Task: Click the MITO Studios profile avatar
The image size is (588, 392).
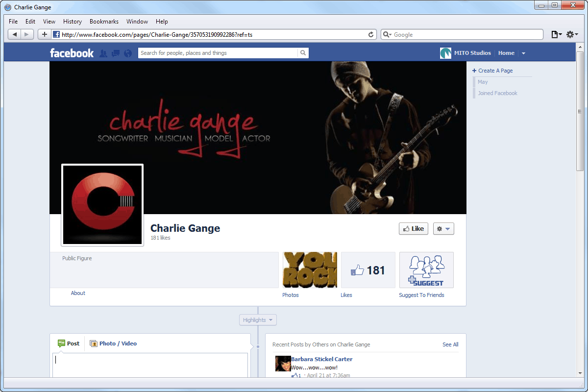Action: click(x=445, y=53)
